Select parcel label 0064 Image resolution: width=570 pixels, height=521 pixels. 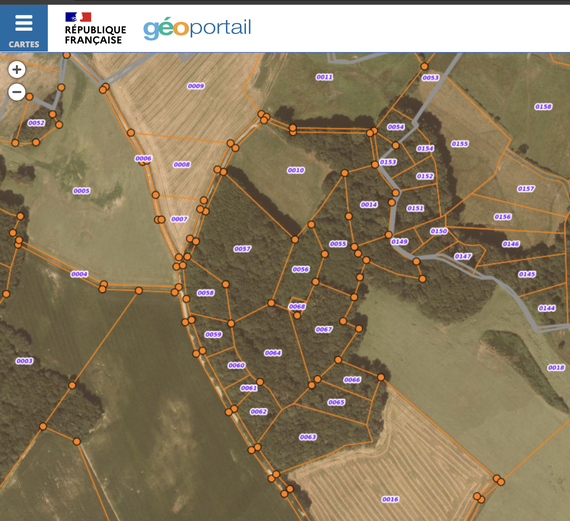coord(273,353)
